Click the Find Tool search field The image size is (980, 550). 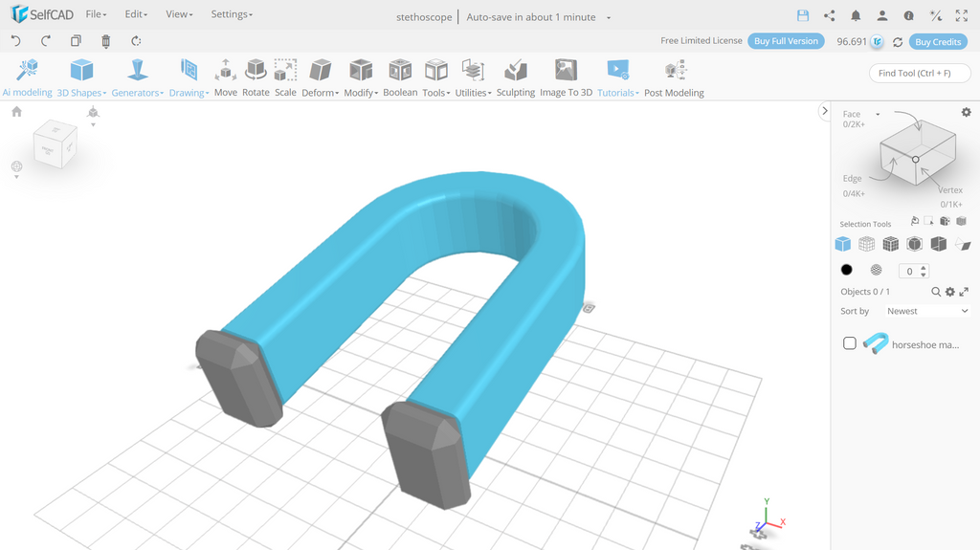[x=920, y=73]
